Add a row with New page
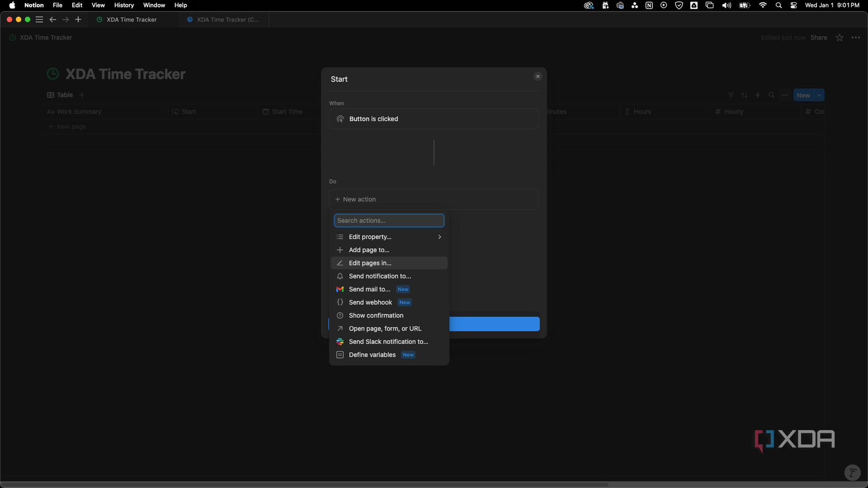This screenshot has height=488, width=868. pyautogui.click(x=67, y=127)
